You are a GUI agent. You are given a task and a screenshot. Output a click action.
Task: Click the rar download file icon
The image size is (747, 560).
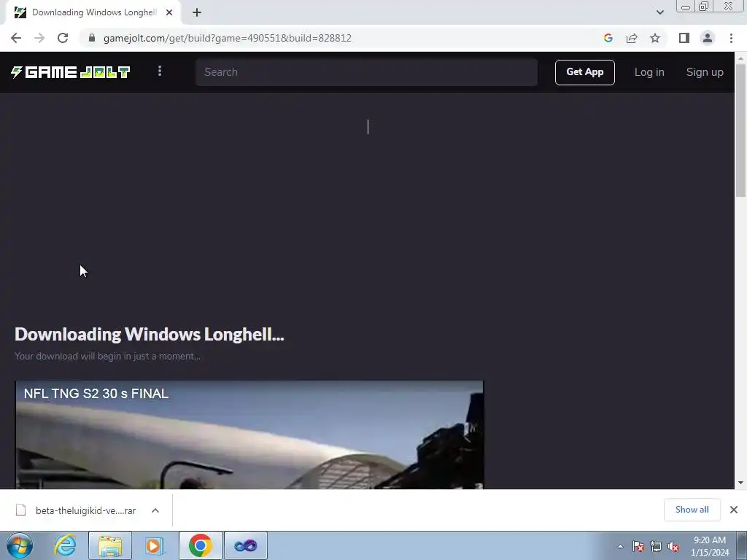click(x=20, y=510)
